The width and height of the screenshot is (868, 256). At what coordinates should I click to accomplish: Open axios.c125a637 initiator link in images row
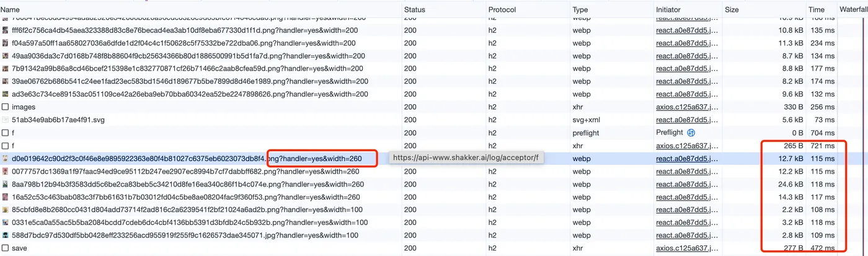(686, 107)
